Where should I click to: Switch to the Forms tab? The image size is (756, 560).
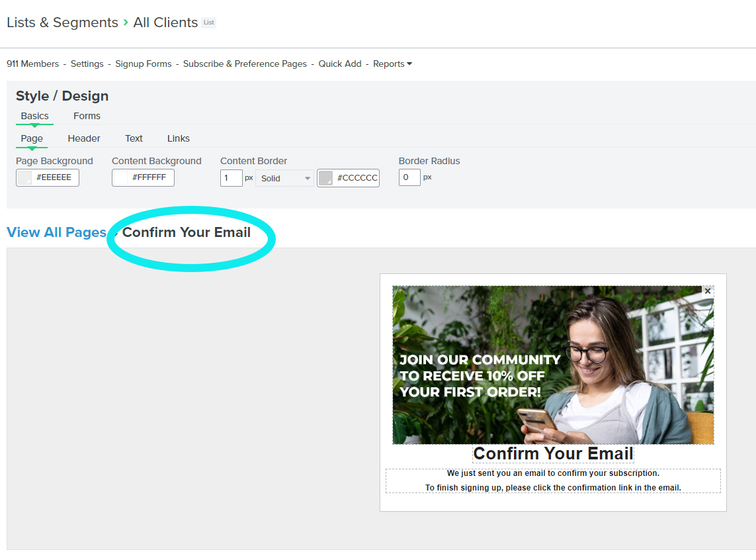(87, 116)
